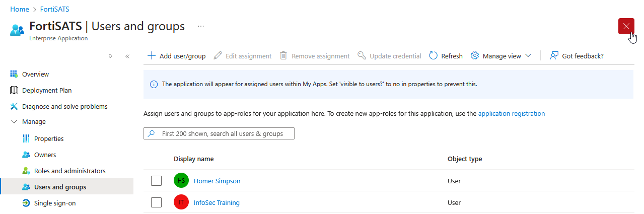This screenshot has width=644, height=214.
Task: Collapse the sidebar with double chevron
Action: pyautogui.click(x=127, y=56)
